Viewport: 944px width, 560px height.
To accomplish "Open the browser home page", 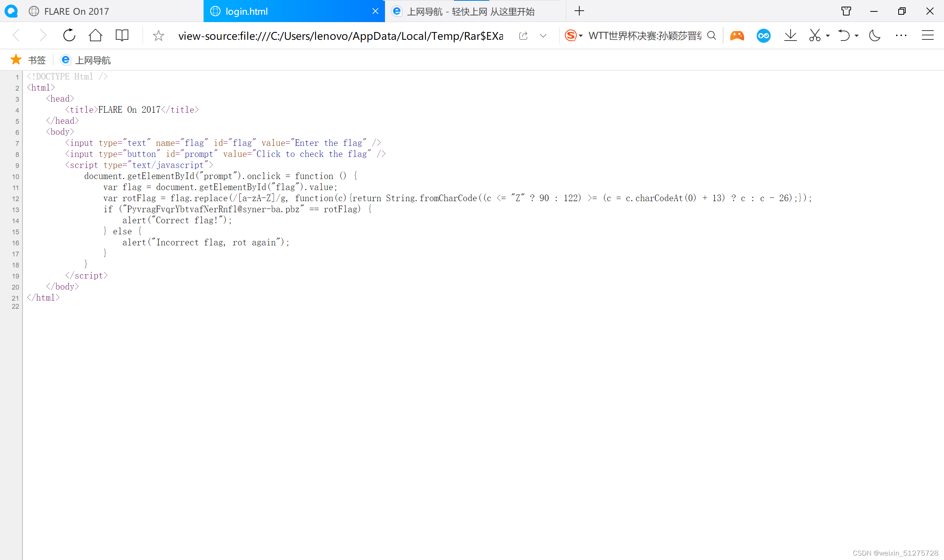I will [x=95, y=35].
